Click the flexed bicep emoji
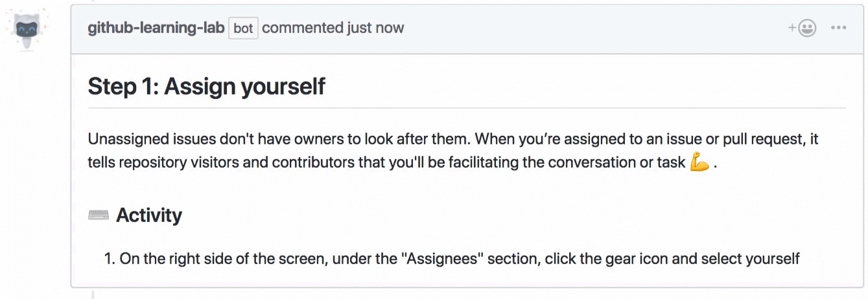The width and height of the screenshot is (868, 299). click(x=699, y=162)
